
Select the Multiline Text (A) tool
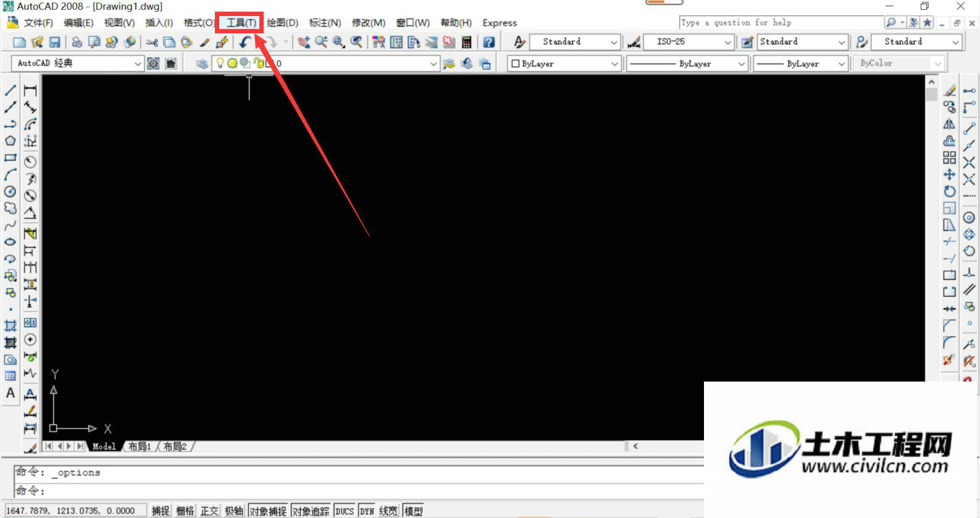[10, 393]
